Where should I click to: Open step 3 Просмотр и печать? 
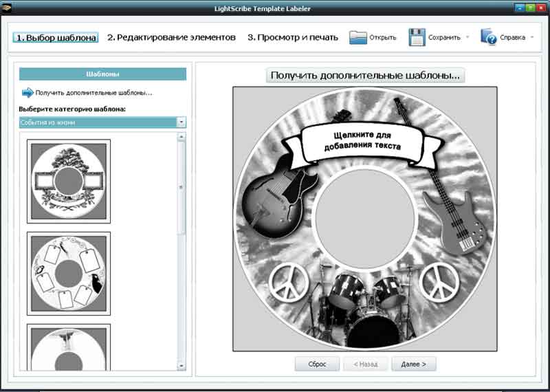pos(292,37)
